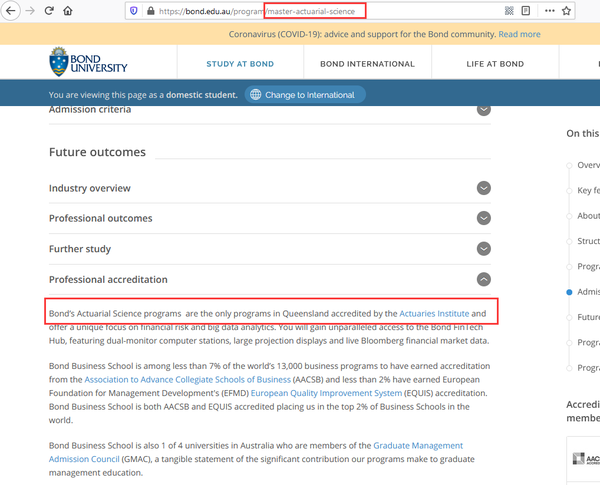Click the AACSB accreditation logo
This screenshot has width=600, height=485.
click(586, 458)
